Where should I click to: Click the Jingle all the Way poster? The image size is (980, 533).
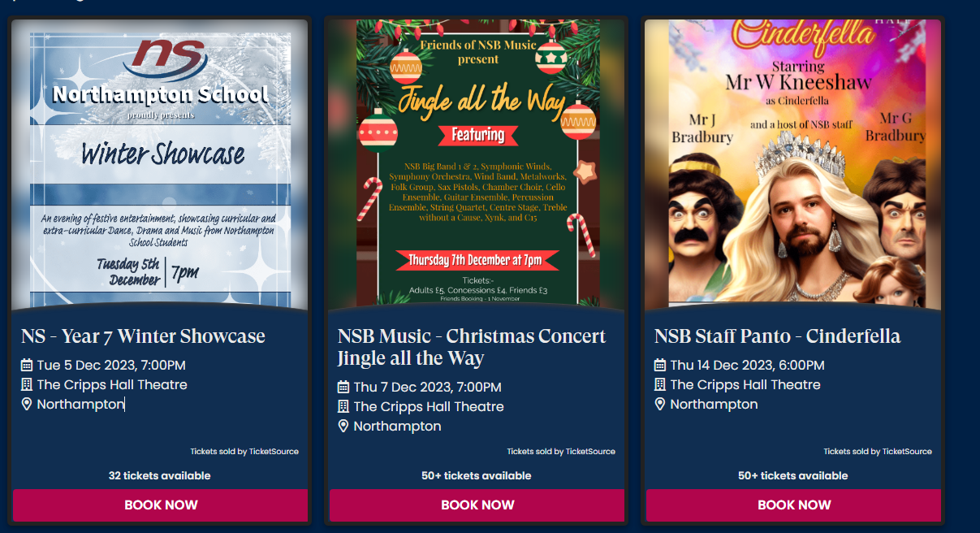point(477,165)
